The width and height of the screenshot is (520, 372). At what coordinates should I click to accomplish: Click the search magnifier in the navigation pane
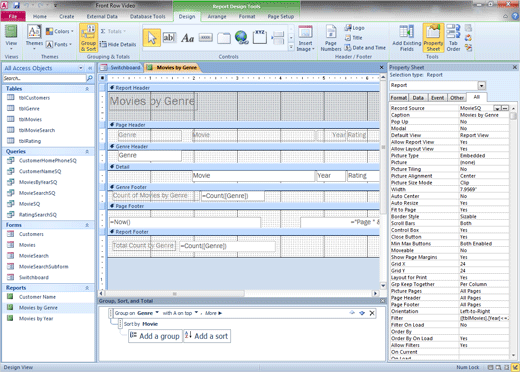point(89,78)
